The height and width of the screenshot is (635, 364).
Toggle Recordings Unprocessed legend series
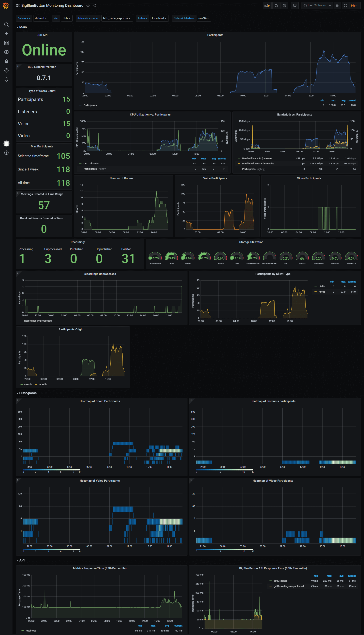[38, 321]
